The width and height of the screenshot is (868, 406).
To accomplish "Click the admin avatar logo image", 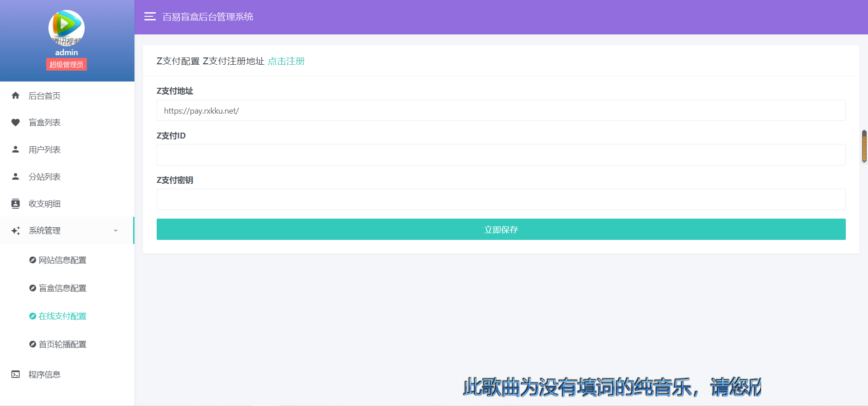I will (x=67, y=28).
